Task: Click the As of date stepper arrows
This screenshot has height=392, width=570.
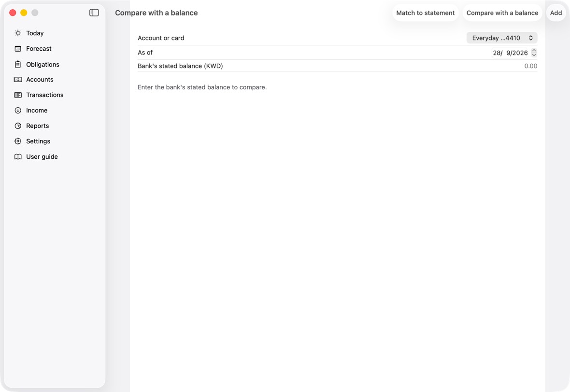Action: coord(534,53)
